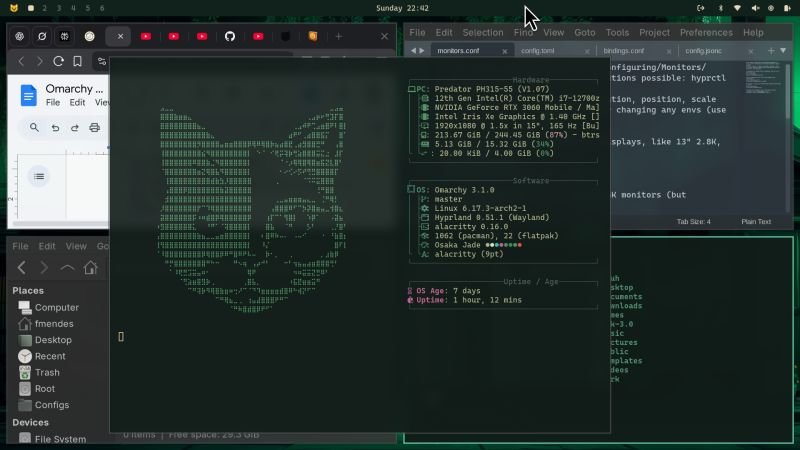Undo in Google Docs
The image size is (800, 450).
pyautogui.click(x=55, y=128)
